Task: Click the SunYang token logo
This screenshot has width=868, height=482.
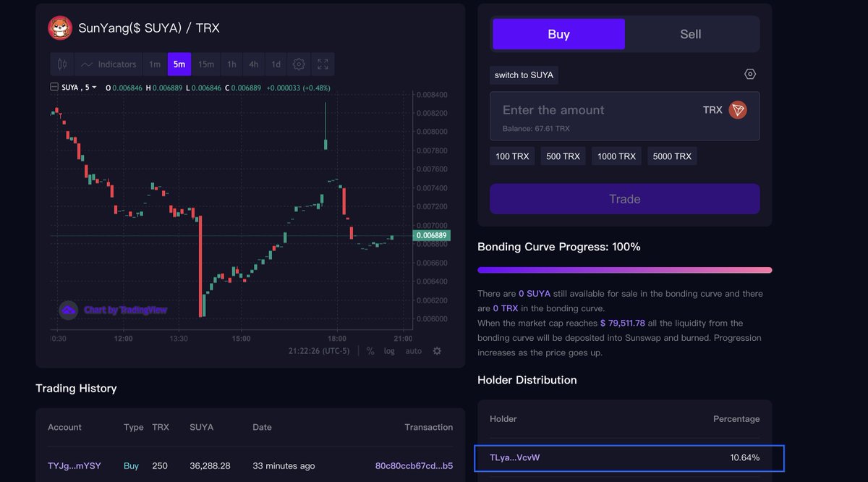Action: tap(60, 28)
